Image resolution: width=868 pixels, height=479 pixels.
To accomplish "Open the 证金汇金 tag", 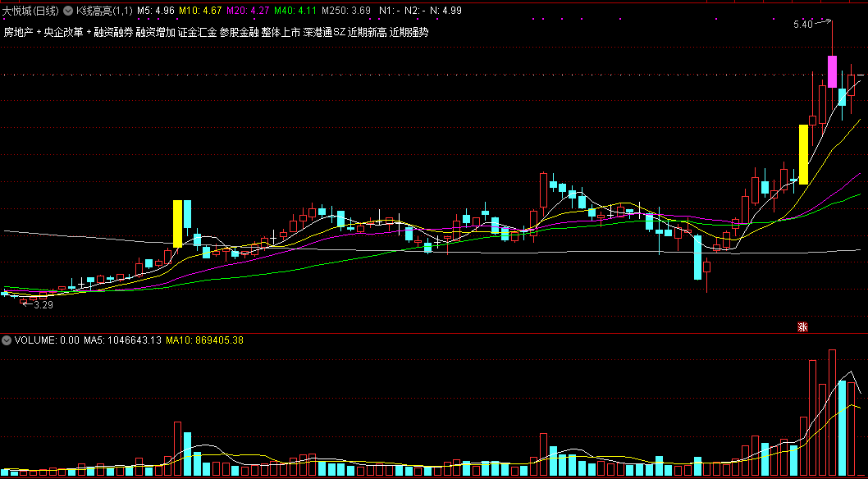I will coord(197,32).
